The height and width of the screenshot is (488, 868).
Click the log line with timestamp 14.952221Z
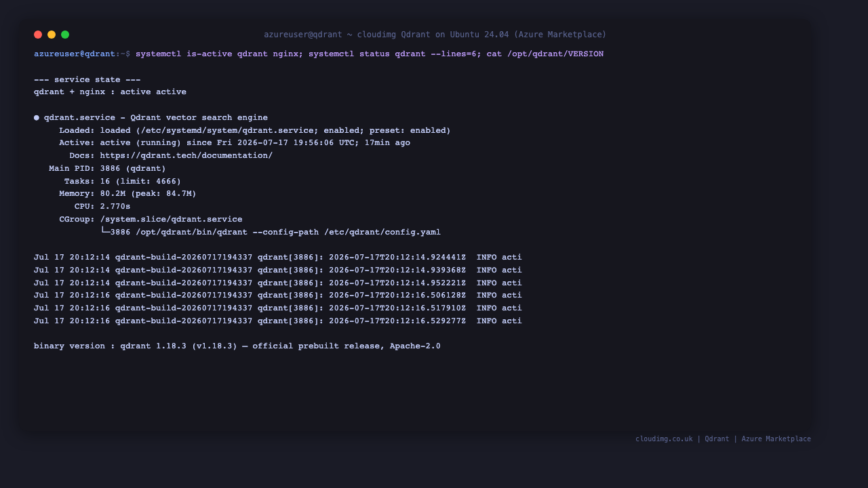(x=278, y=283)
